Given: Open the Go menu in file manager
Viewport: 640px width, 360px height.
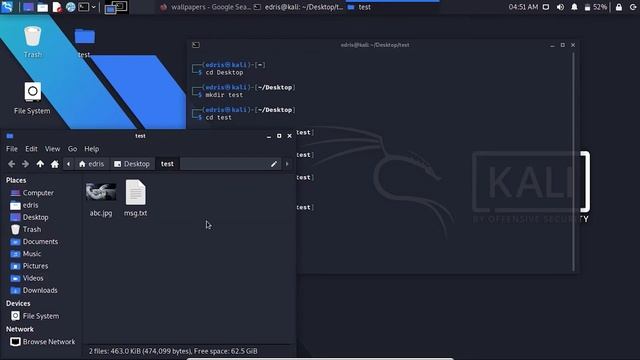Looking at the screenshot, I should click(x=72, y=149).
